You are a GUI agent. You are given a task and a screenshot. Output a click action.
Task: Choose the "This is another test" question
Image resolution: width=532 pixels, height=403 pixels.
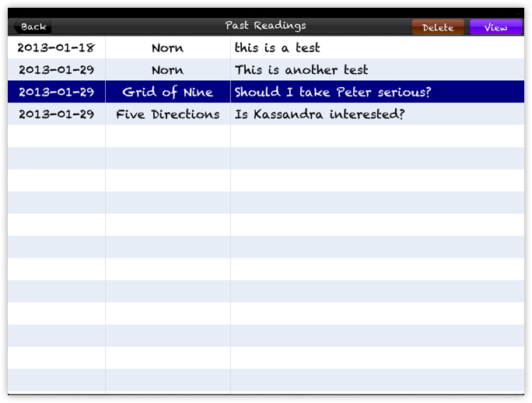301,70
